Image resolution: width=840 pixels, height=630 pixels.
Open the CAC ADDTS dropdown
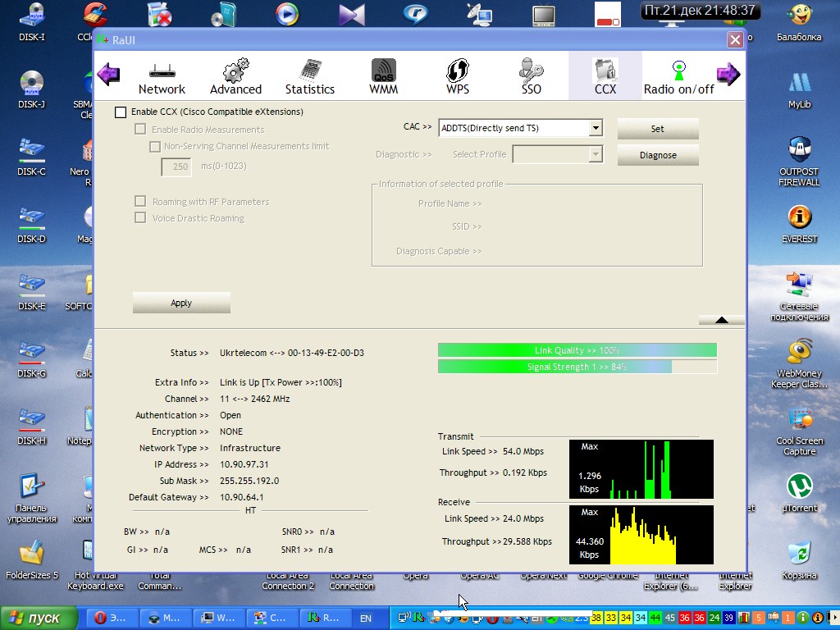[x=596, y=128]
